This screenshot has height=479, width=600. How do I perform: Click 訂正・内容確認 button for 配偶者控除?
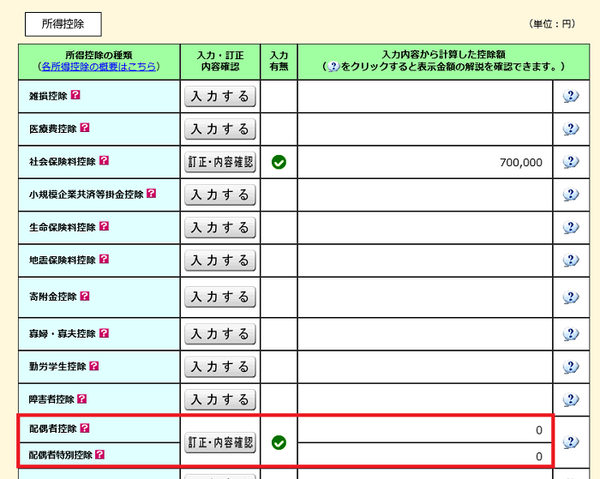click(220, 443)
